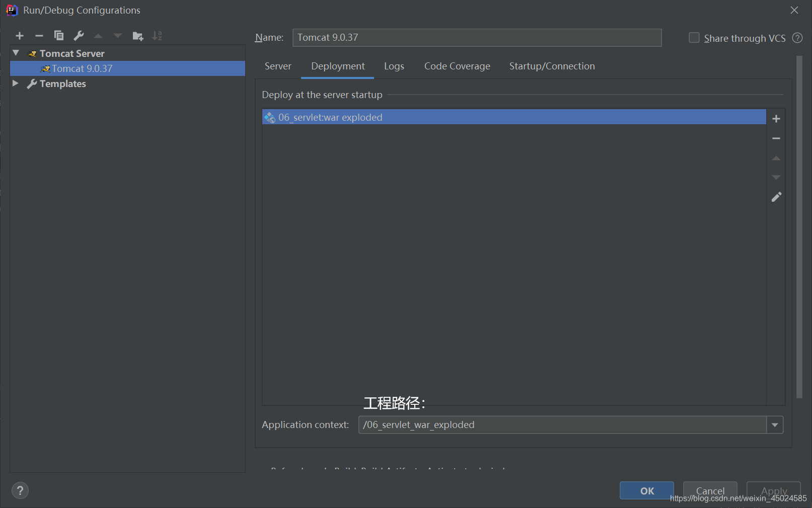The height and width of the screenshot is (508, 812).
Task: Focus the Name input field
Action: 477,38
